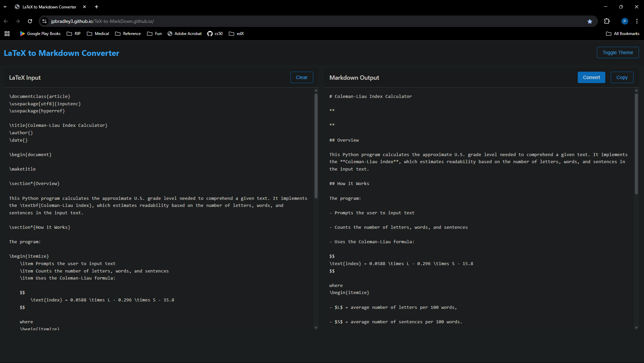Image resolution: width=644 pixels, height=363 pixels.
Task: Clear the LaTeX input
Action: (301, 77)
